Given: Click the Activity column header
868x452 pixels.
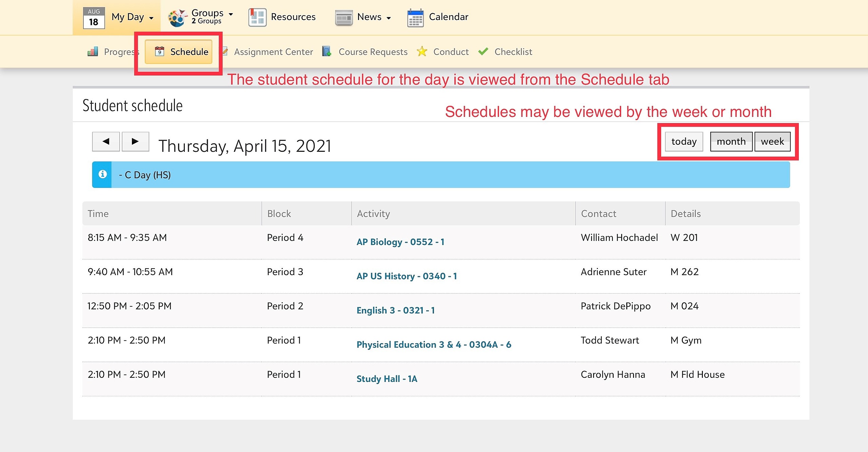Looking at the screenshot, I should click(x=463, y=213).
